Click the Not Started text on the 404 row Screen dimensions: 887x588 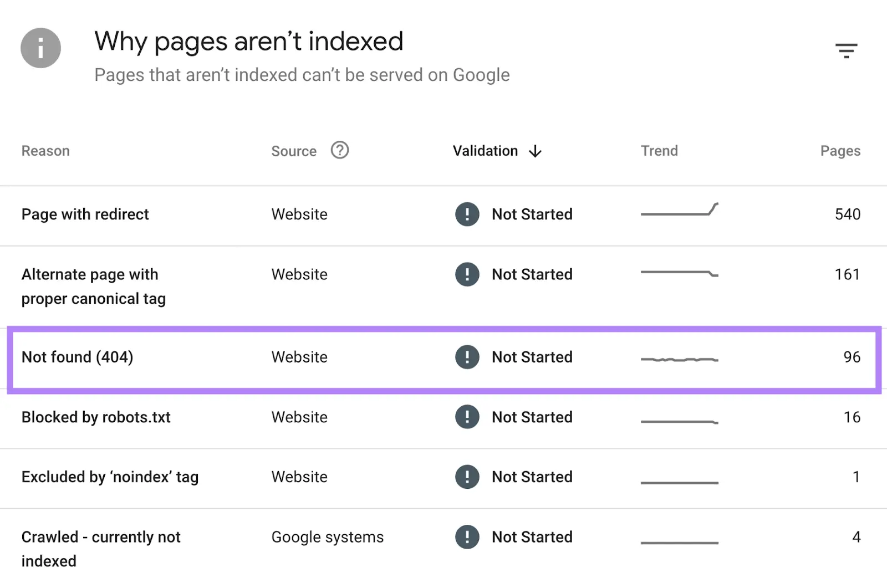[x=532, y=357]
